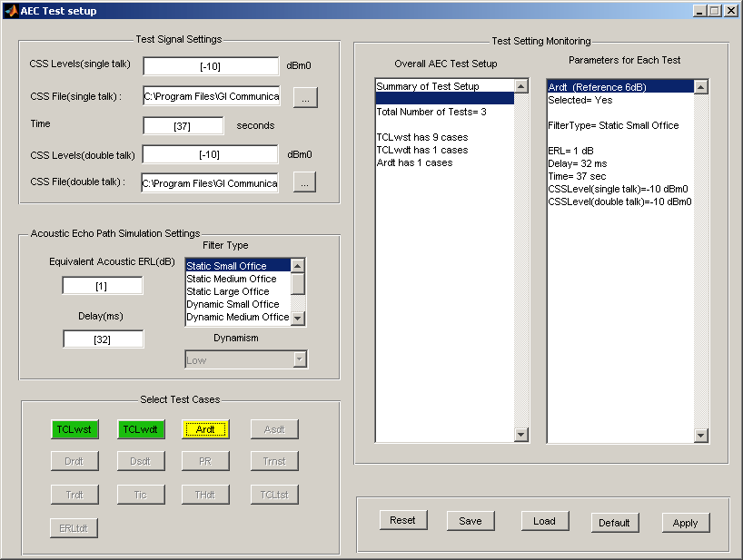Viewport: 743px width, 560px height.
Task: Open the Dynamism dropdown showing Low
Action: tap(246, 359)
